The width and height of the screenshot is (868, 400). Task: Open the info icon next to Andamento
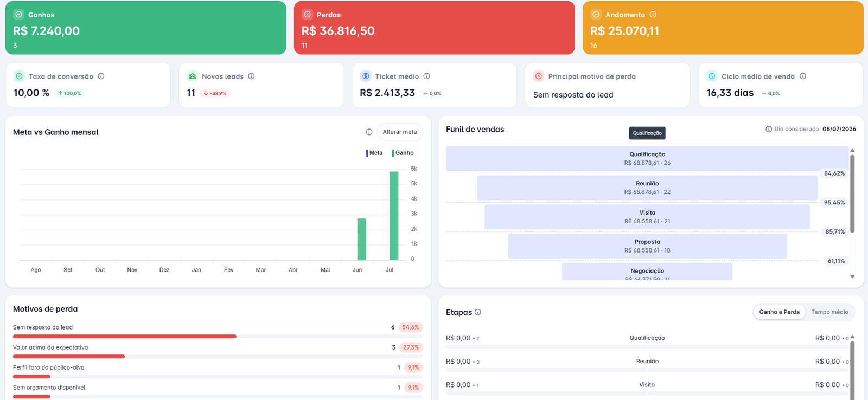click(653, 15)
